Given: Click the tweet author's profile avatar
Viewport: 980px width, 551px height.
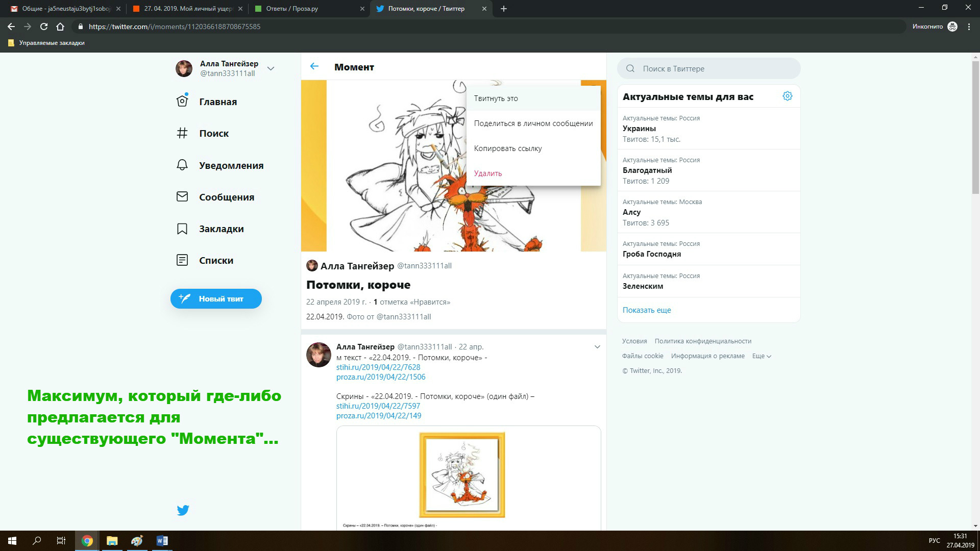Looking at the screenshot, I should [318, 355].
